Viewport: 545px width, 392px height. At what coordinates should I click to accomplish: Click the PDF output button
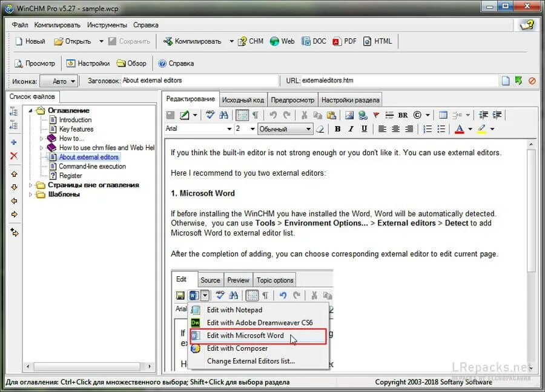point(345,41)
